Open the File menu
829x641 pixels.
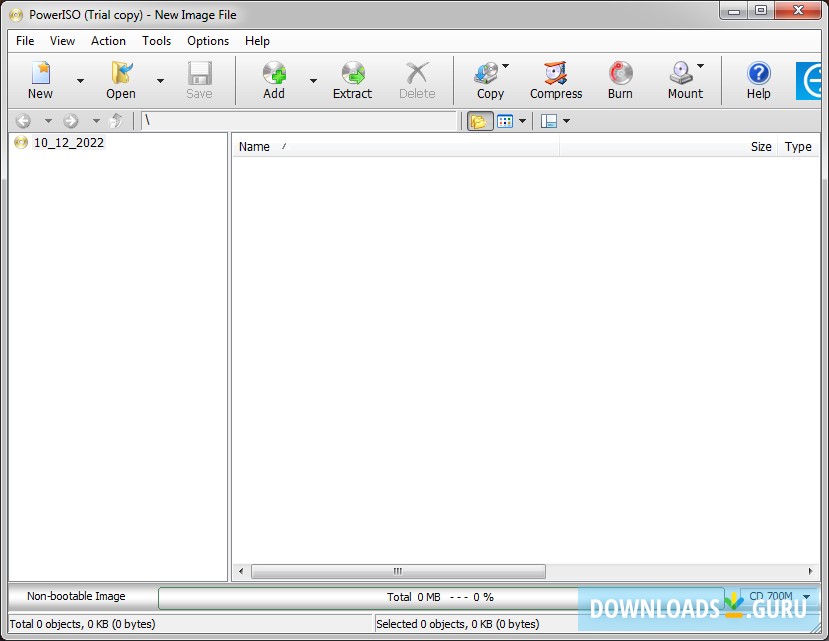click(x=25, y=41)
